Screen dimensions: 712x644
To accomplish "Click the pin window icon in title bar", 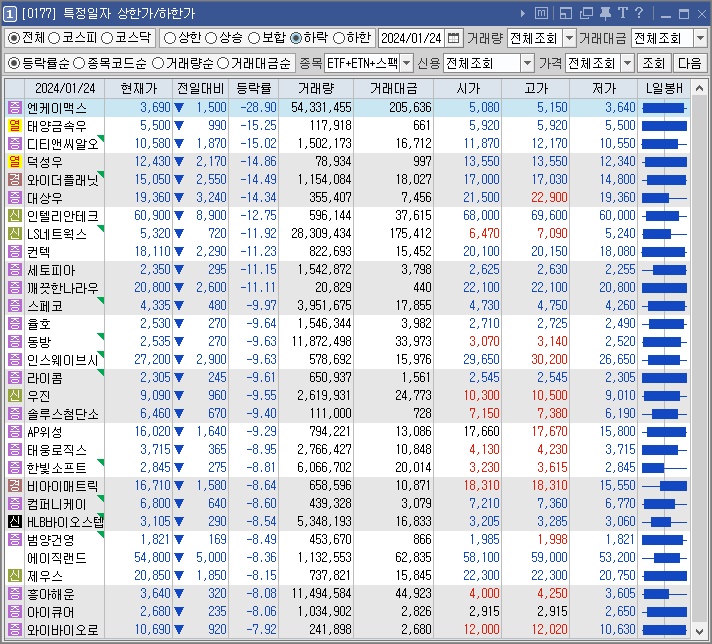I will click(605, 14).
